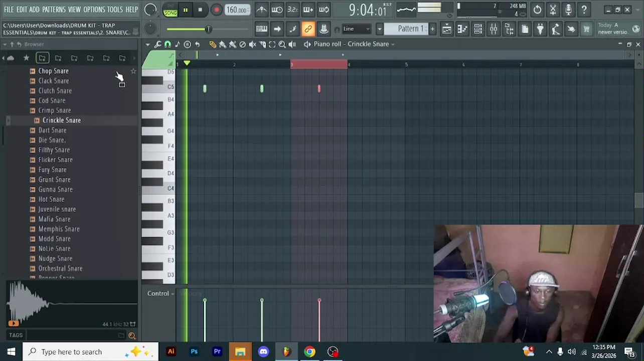Select the Delete tool in piano roll

(x=243, y=44)
